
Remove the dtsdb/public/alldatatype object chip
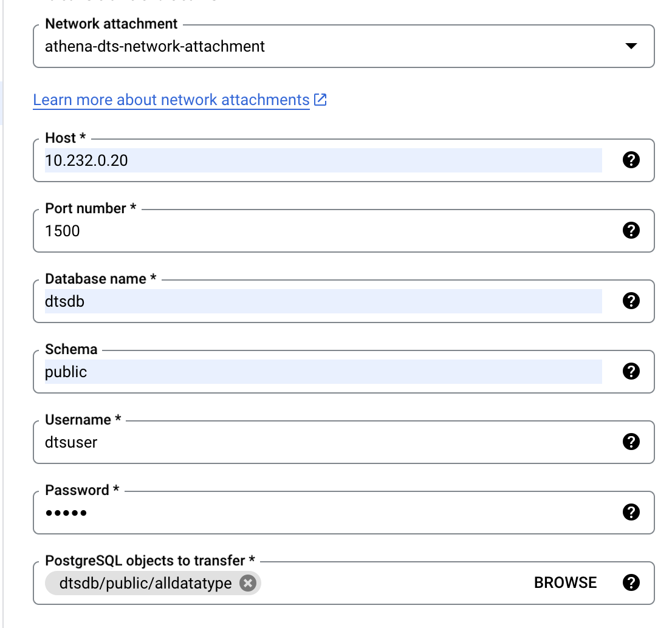(248, 582)
